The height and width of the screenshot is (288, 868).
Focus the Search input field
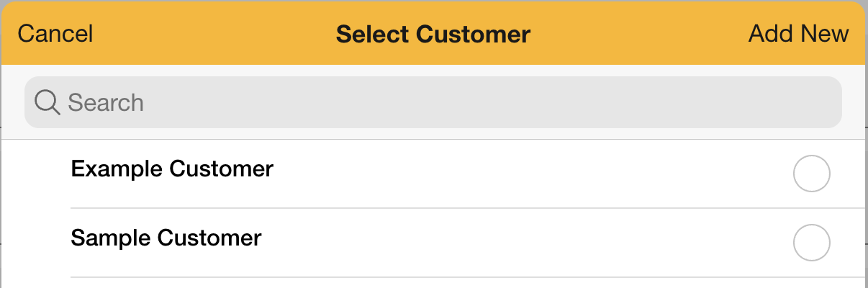(432, 102)
